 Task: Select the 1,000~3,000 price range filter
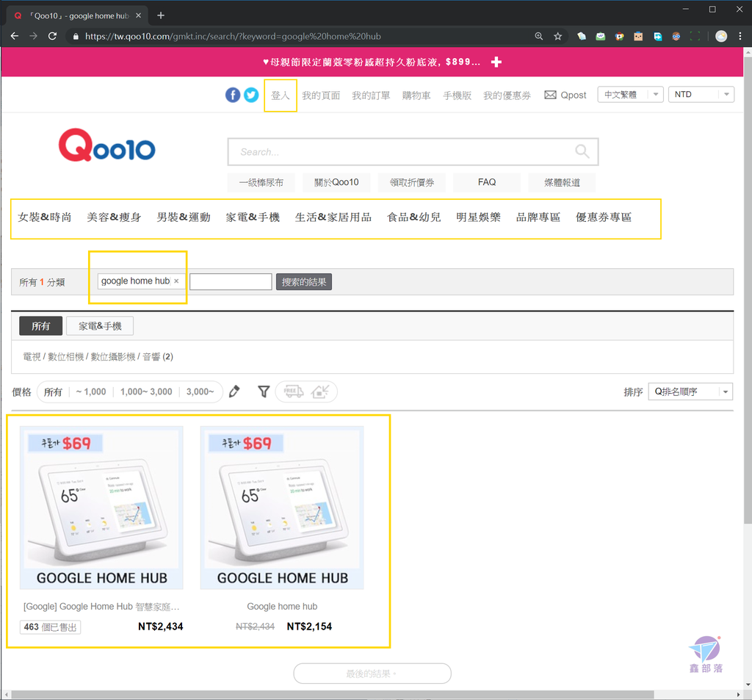[x=146, y=392]
